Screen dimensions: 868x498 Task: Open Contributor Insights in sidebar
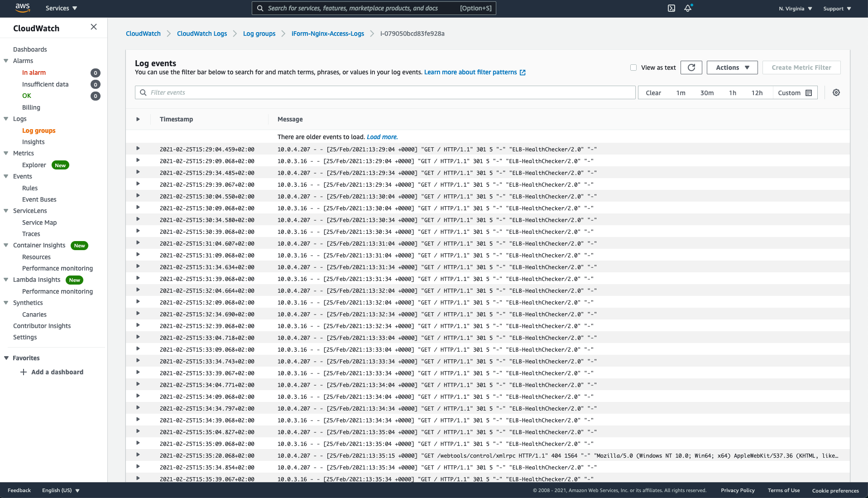[x=42, y=326]
